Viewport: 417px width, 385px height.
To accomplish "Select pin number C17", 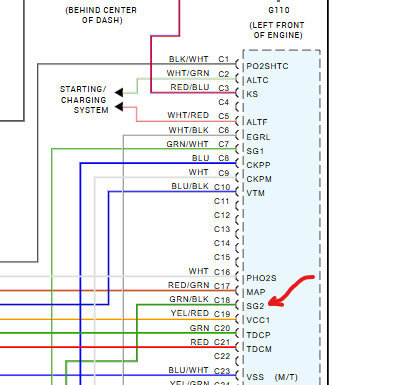I will click(x=222, y=286).
